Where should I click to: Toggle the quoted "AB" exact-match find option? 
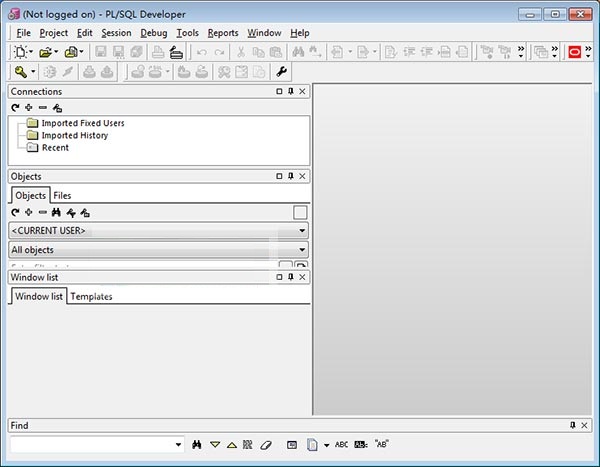click(x=382, y=444)
